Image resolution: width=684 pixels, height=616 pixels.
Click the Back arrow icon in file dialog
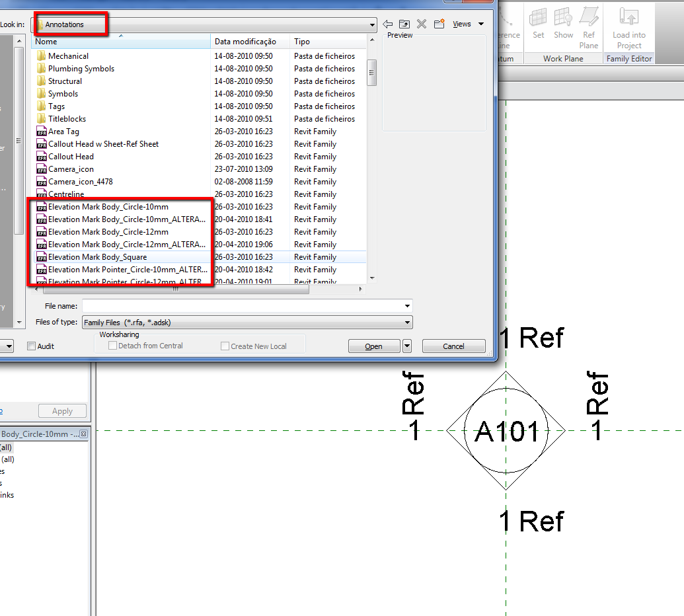387,24
